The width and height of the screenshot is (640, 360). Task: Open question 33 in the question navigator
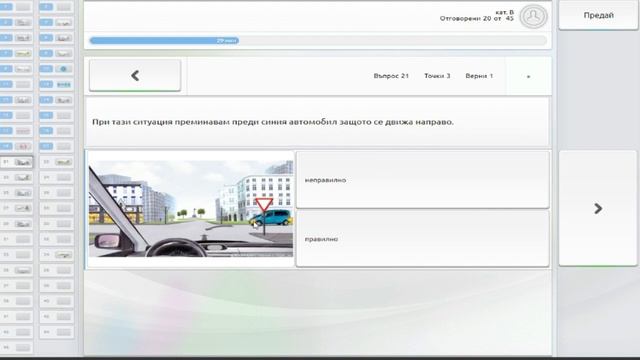point(16,255)
